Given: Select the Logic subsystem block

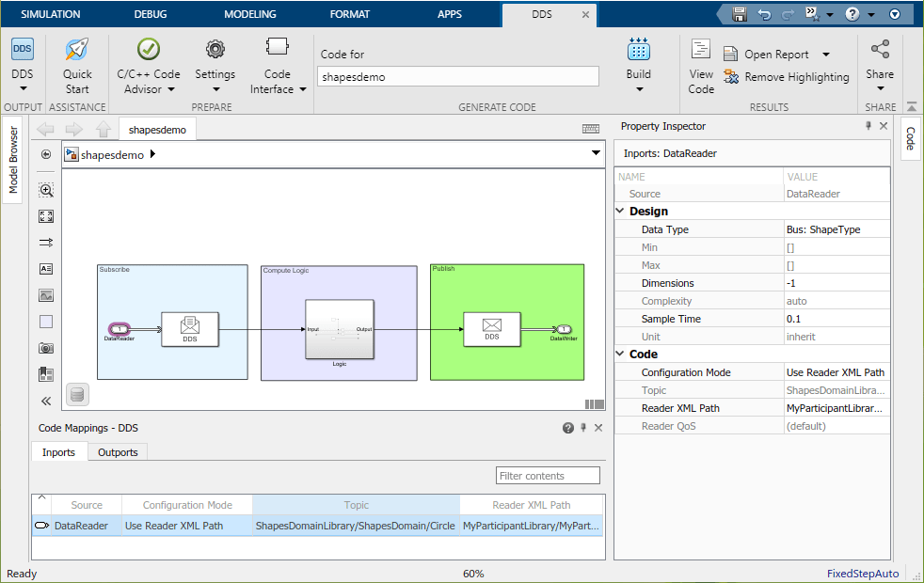Looking at the screenshot, I should (x=340, y=330).
